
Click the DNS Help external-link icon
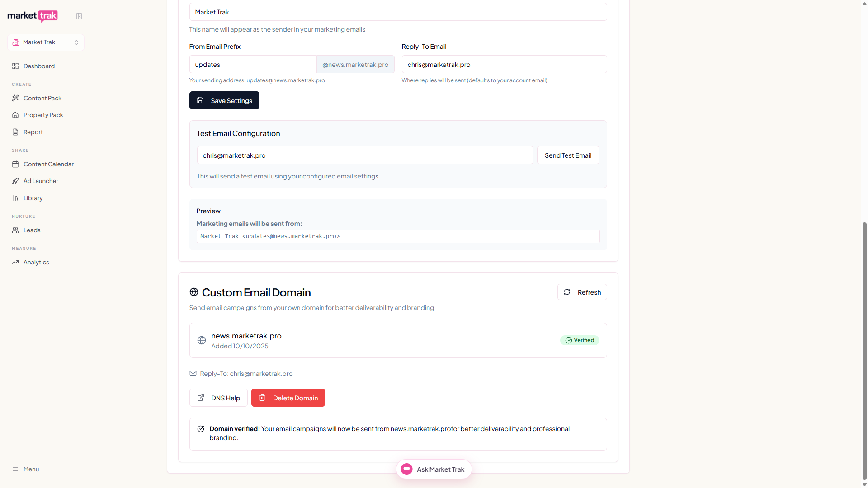(201, 398)
